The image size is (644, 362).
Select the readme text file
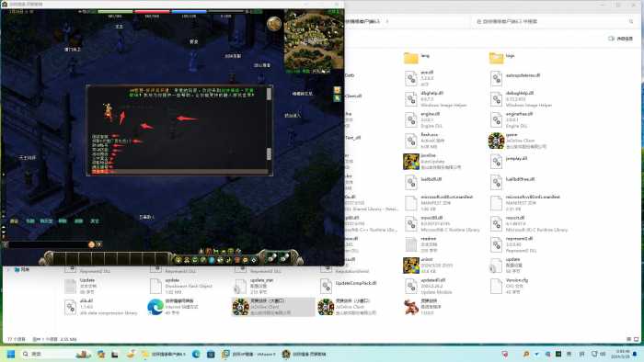click(420, 244)
